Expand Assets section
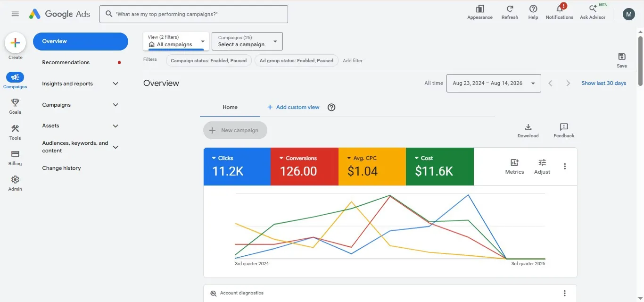This screenshot has height=302, width=644. [116, 126]
